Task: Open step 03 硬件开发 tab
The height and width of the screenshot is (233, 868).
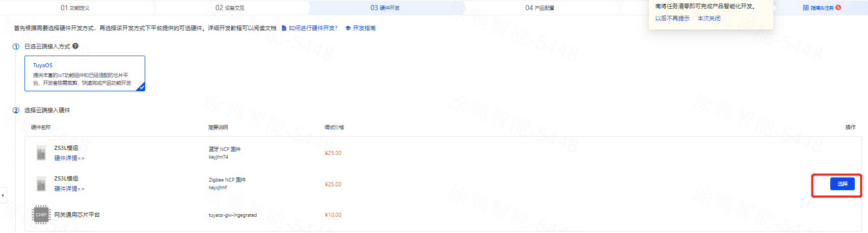Action: [x=385, y=8]
